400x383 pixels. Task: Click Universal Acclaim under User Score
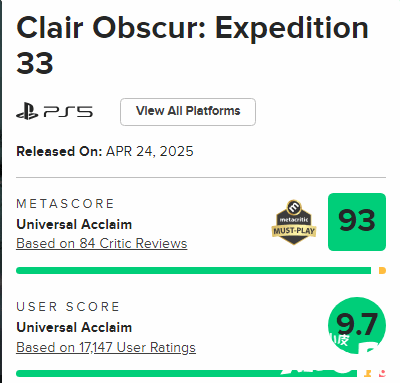tap(74, 327)
